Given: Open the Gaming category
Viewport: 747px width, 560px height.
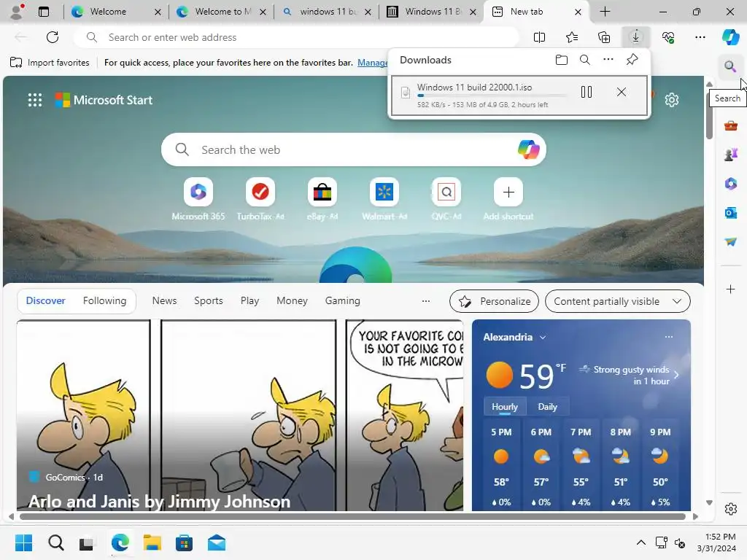Looking at the screenshot, I should (343, 301).
